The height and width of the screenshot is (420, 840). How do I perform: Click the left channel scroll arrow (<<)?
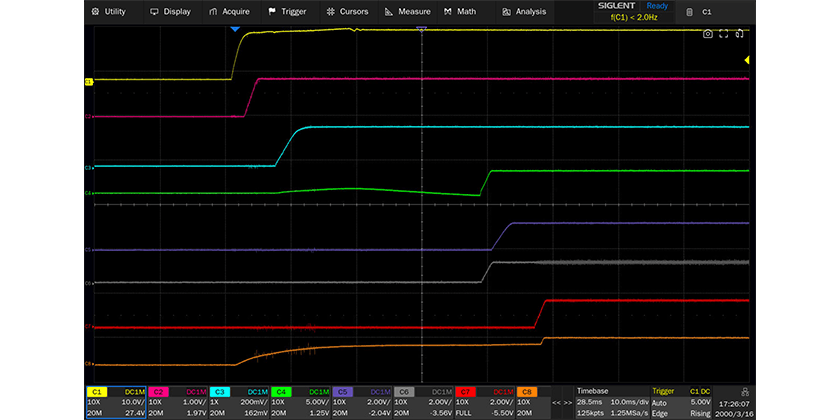(556, 401)
